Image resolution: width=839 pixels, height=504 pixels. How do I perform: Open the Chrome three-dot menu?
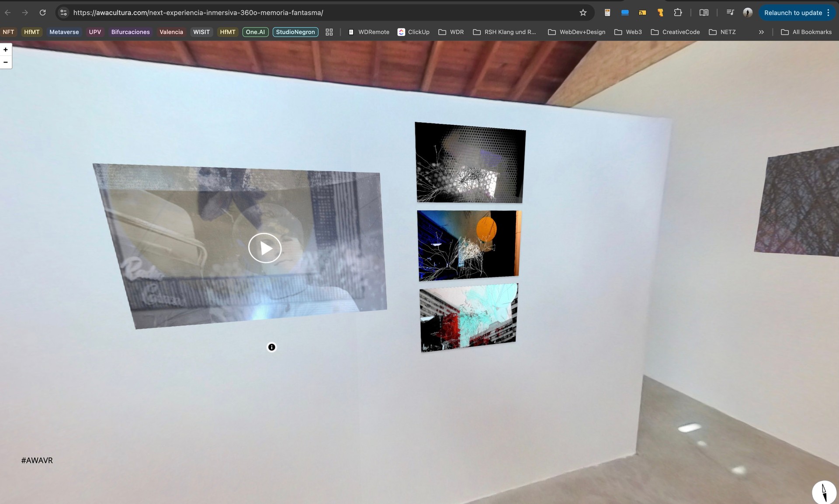click(x=829, y=13)
